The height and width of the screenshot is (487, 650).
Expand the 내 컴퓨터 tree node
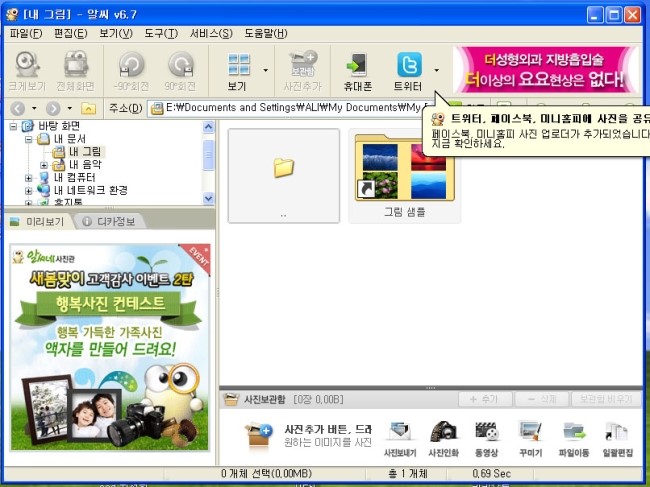pos(29,177)
